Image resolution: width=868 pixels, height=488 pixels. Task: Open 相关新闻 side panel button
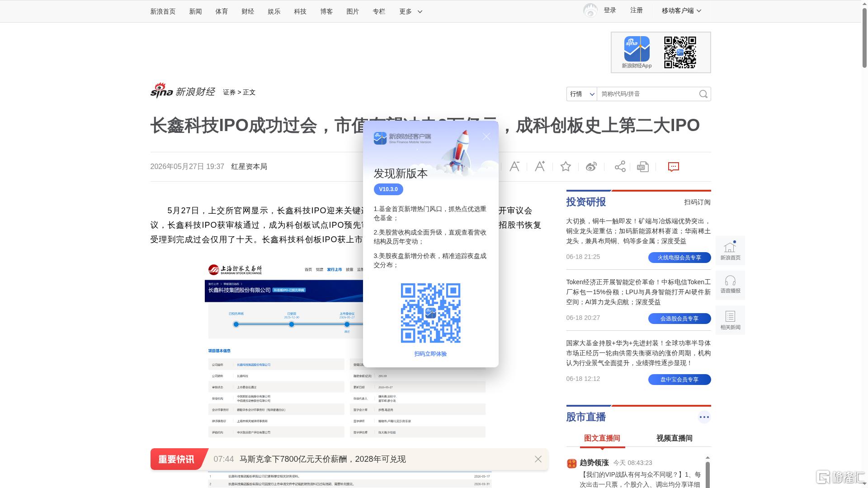(730, 320)
